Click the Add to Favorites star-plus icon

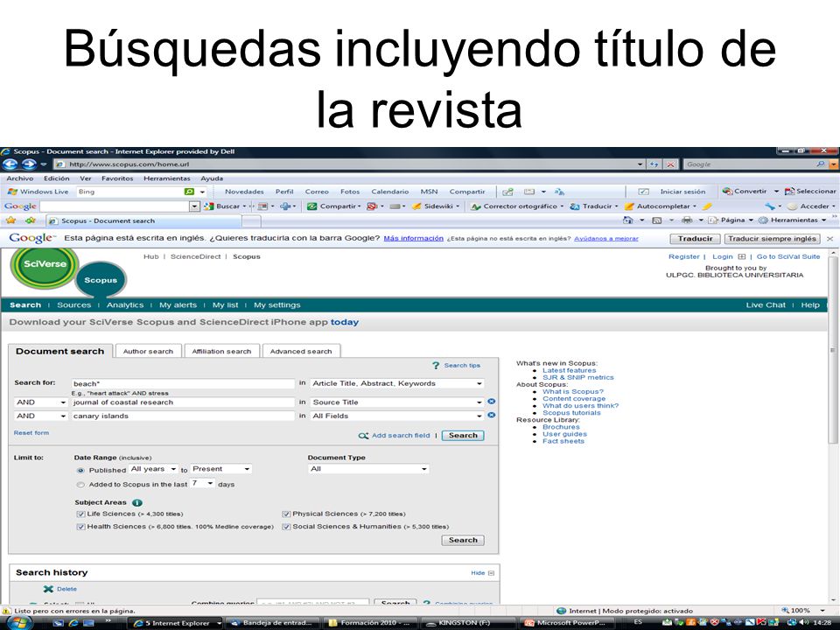[31, 220]
